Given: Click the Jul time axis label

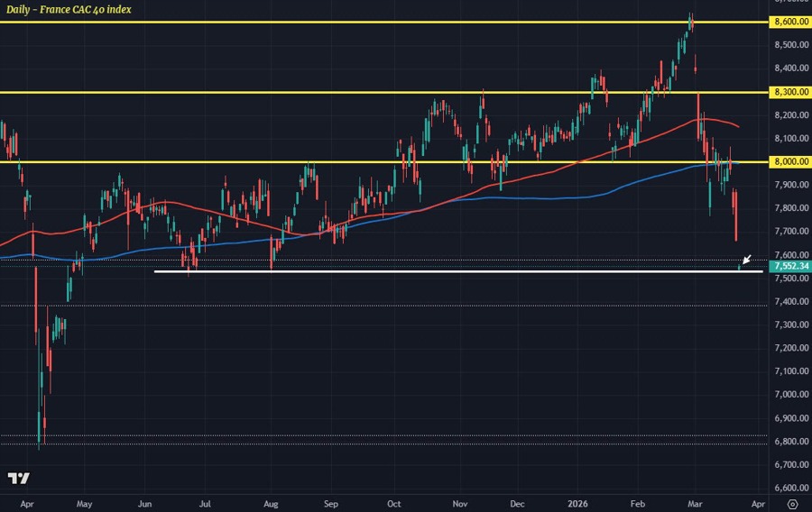Looking at the screenshot, I should 205,504.
